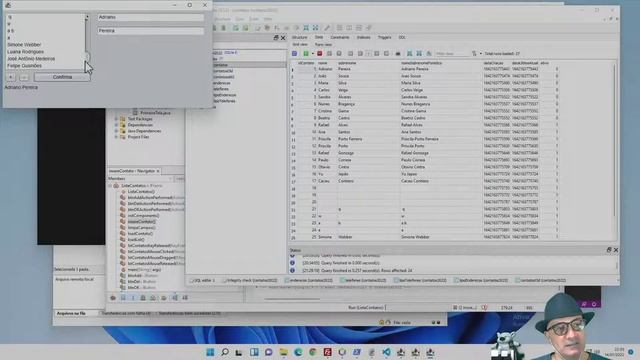Go to previous page of table rows

(360, 53)
